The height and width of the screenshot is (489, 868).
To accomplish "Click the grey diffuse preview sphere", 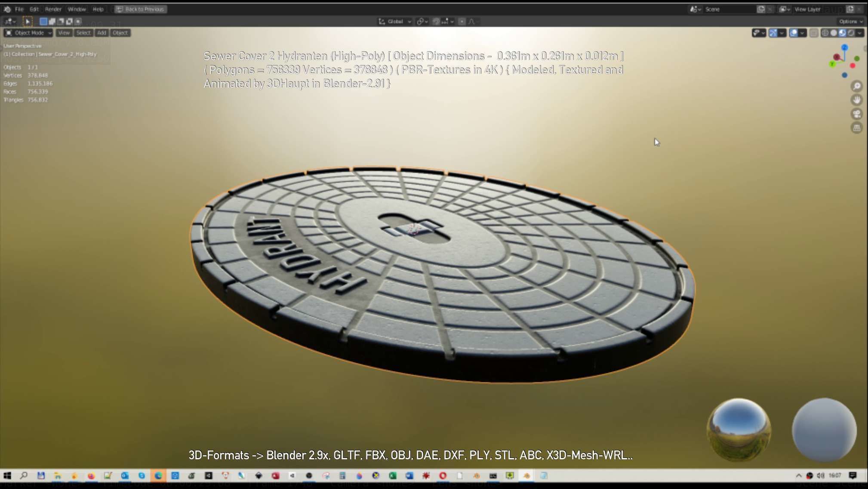I will tap(824, 430).
